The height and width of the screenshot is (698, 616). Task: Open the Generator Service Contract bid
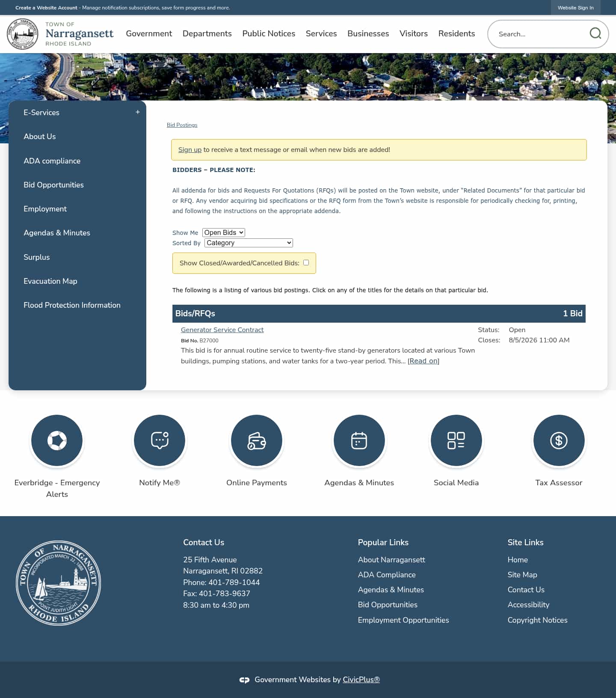point(222,330)
